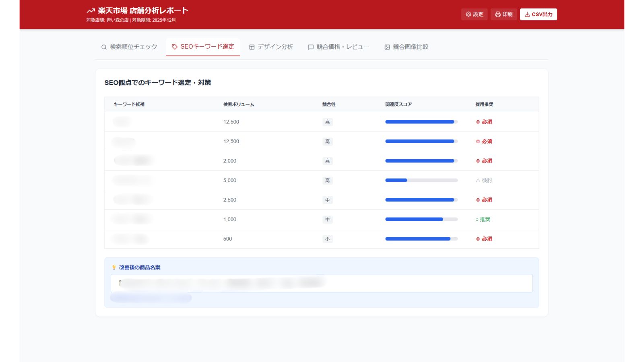Click relevance bar in the 5,000 volume row
The image size is (644, 362).
click(x=421, y=181)
